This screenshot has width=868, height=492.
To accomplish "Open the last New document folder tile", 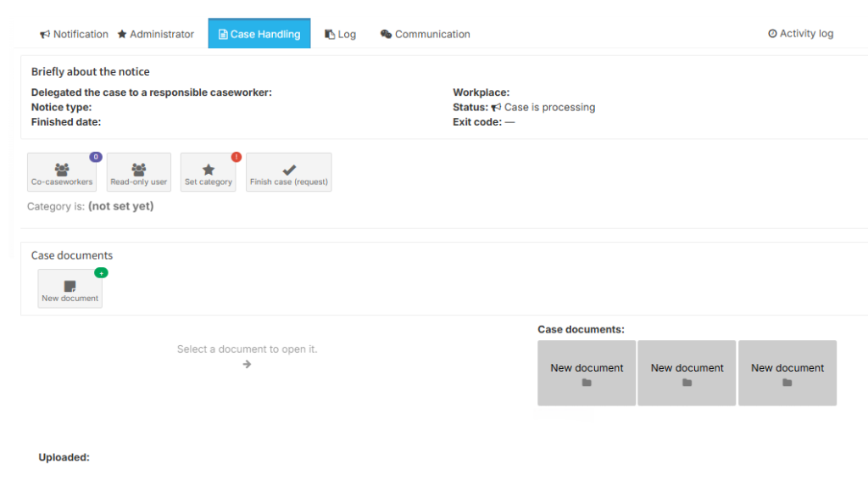I will [787, 373].
